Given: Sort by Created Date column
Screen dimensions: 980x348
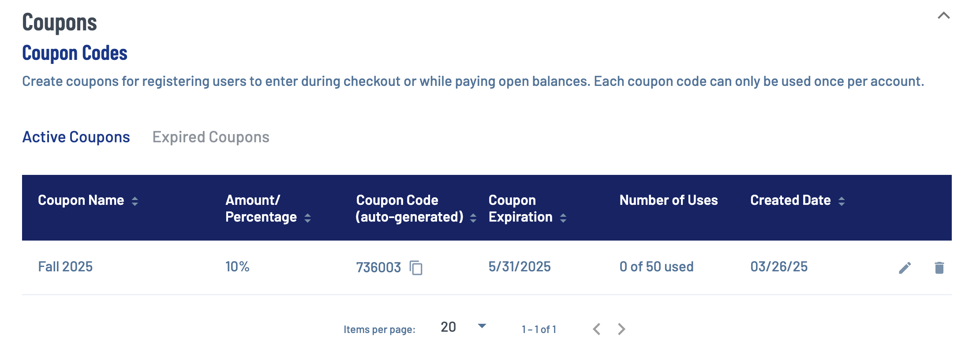Looking at the screenshot, I should click(x=842, y=201).
